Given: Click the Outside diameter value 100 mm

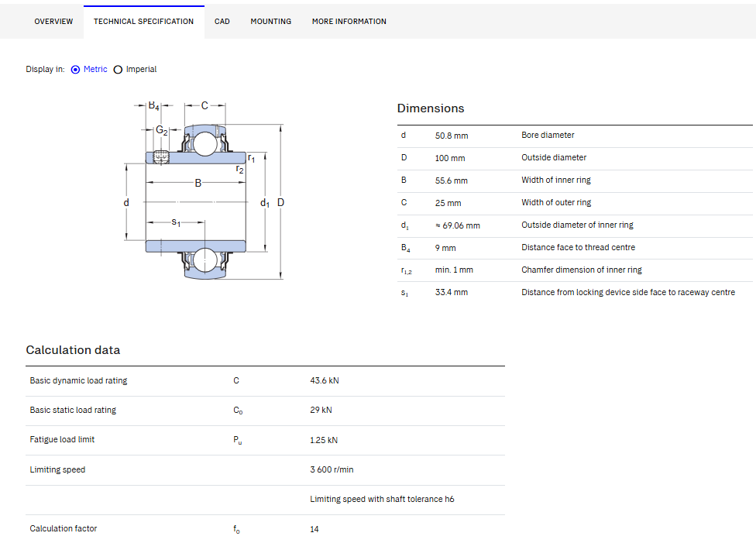Looking at the screenshot, I should pos(450,158).
